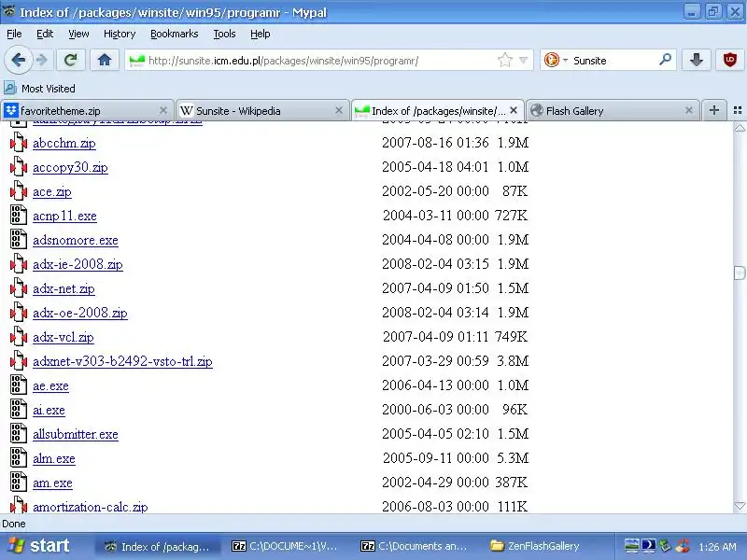Open the adx-net.zip link
Viewport: 747px width, 560px height.
63,288
